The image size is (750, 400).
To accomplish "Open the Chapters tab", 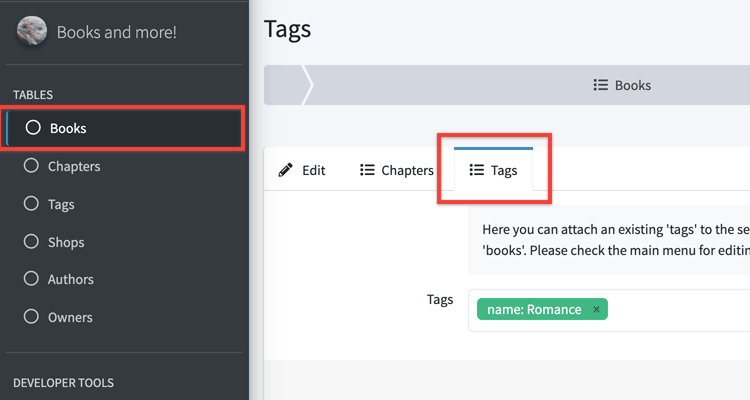I will pyautogui.click(x=407, y=170).
